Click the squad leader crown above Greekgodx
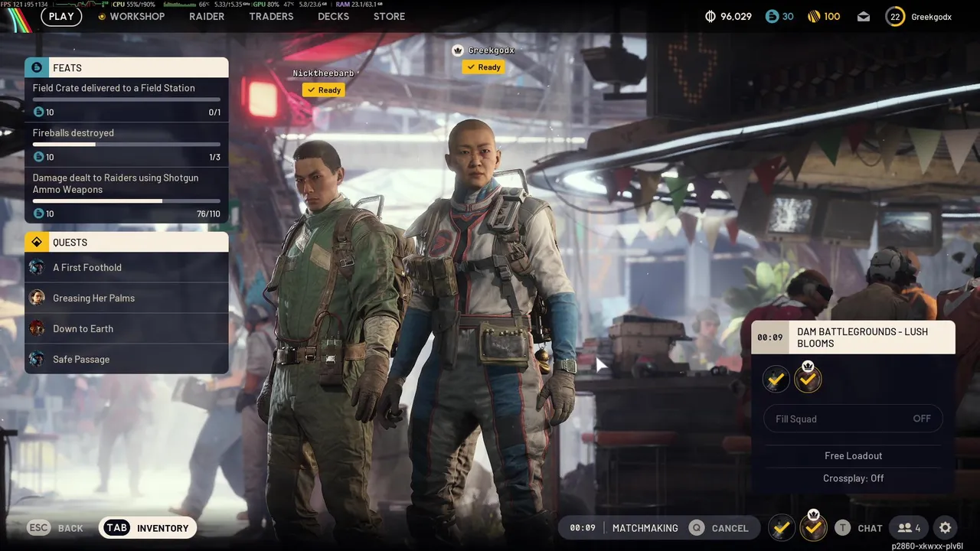The width and height of the screenshot is (980, 551). point(458,51)
